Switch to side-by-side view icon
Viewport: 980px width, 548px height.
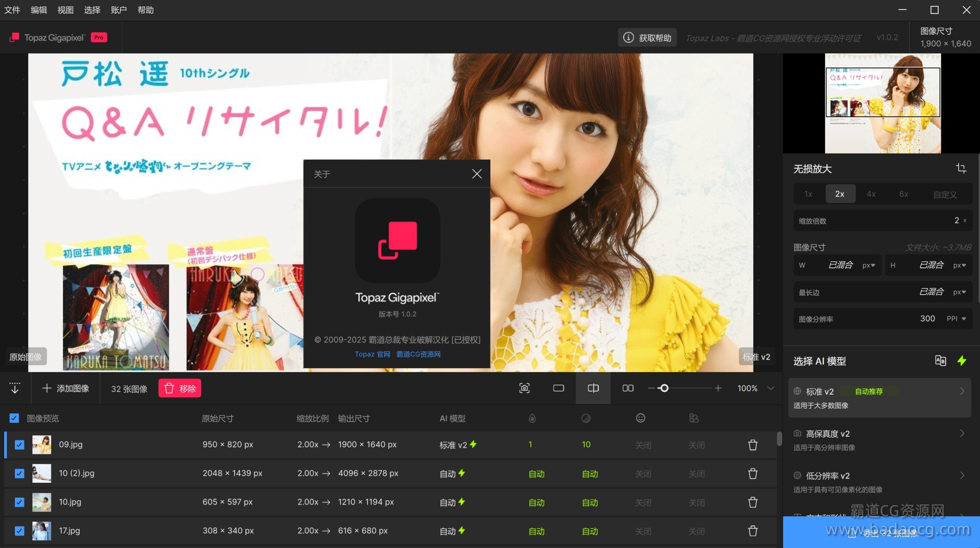tap(628, 388)
